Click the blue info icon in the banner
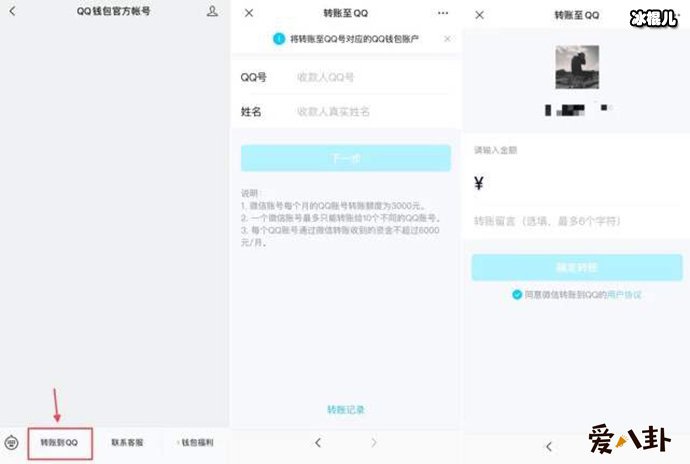This screenshot has width=690, height=464. pos(279,39)
